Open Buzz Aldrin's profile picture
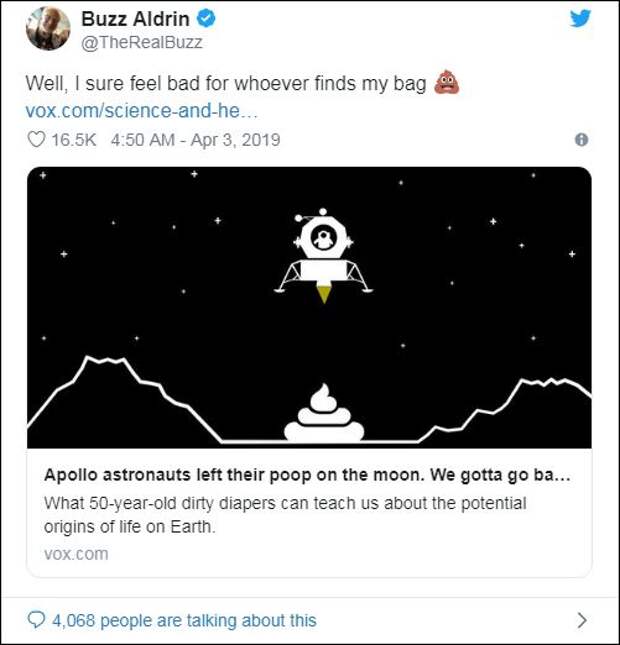This screenshot has height=645, width=620. coord(47,28)
